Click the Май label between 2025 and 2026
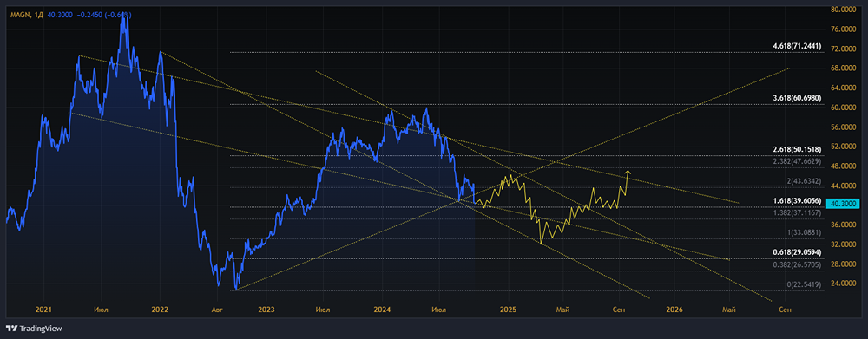 563,310
